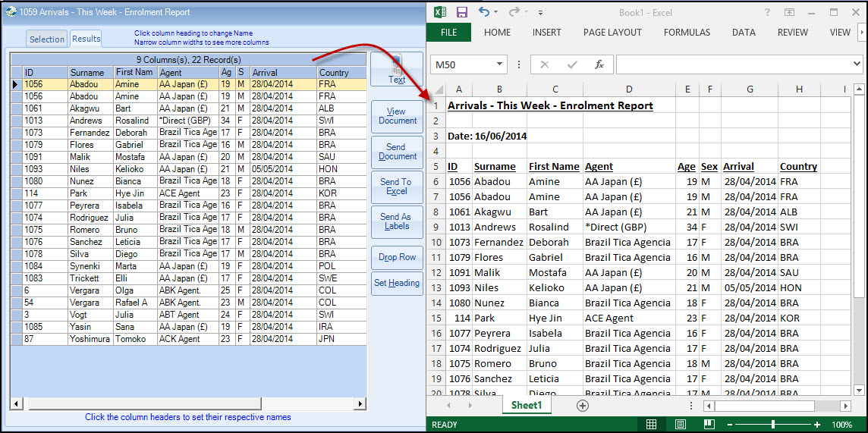Viewport: 868px width, 433px height.
Task: Click previous sheet navigation arrow
Action: click(448, 406)
